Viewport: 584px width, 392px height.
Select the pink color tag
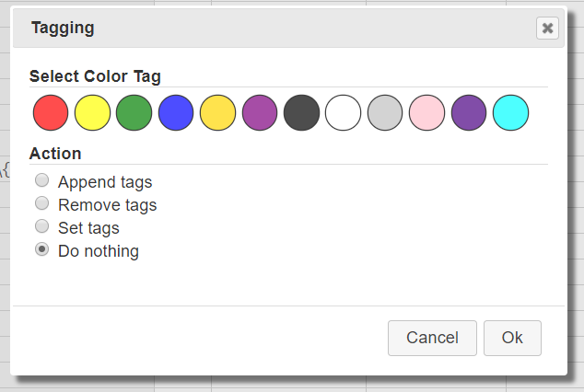click(x=427, y=112)
